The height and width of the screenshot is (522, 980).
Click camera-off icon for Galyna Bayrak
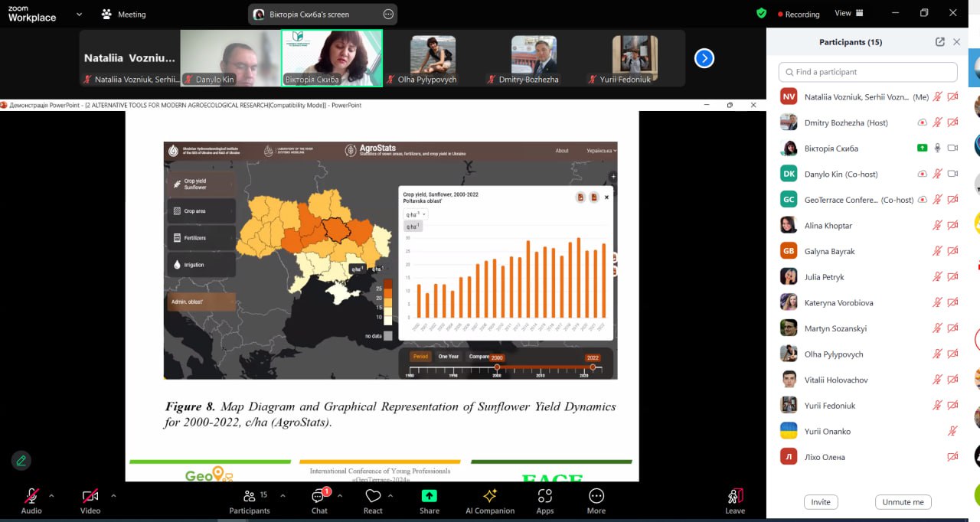[952, 251]
